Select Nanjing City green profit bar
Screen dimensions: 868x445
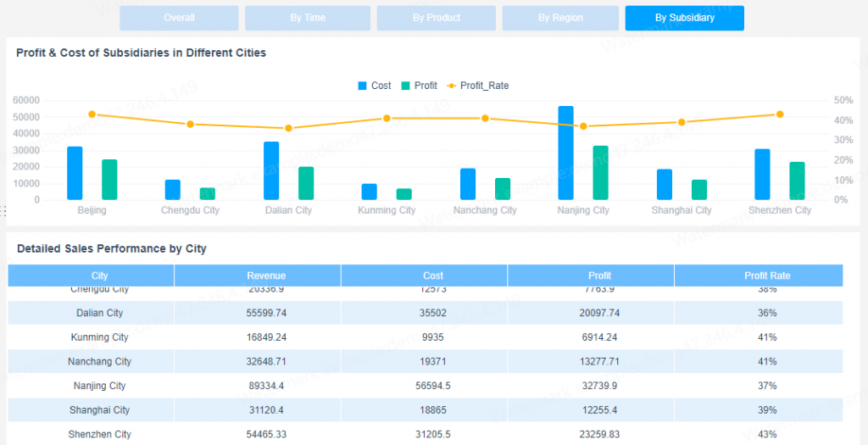601,173
